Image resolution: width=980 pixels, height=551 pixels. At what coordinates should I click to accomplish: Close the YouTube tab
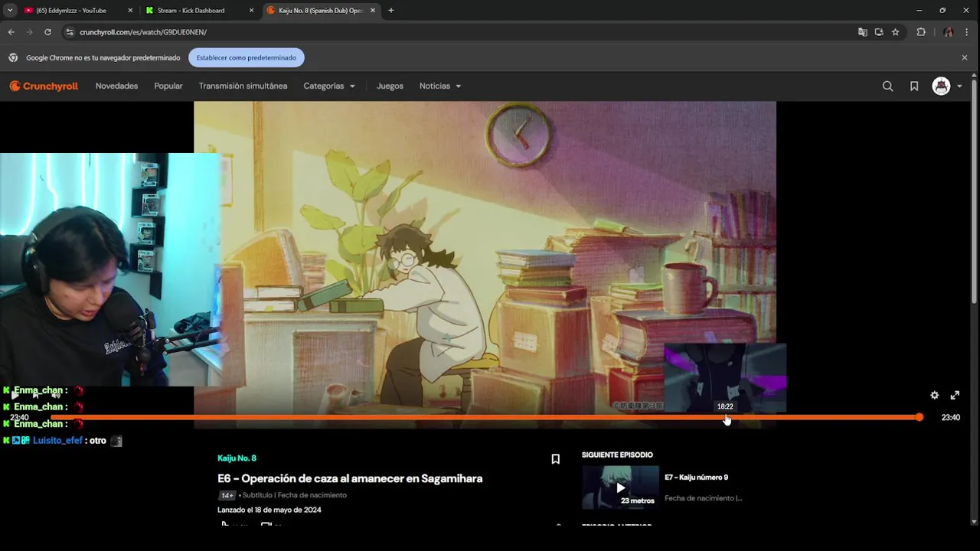click(130, 11)
